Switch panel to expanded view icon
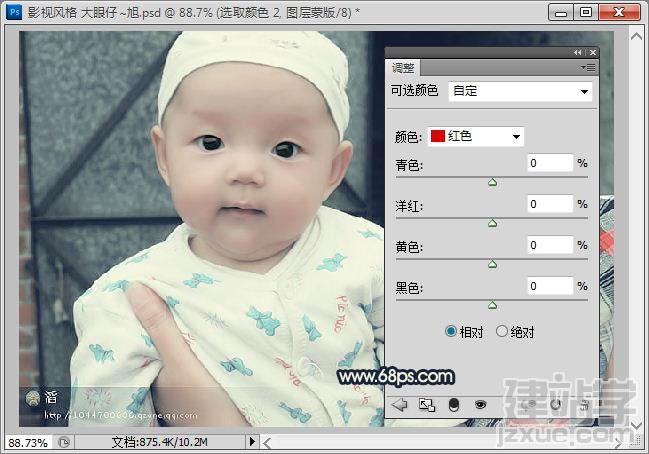This screenshot has height=454, width=649. click(x=427, y=405)
